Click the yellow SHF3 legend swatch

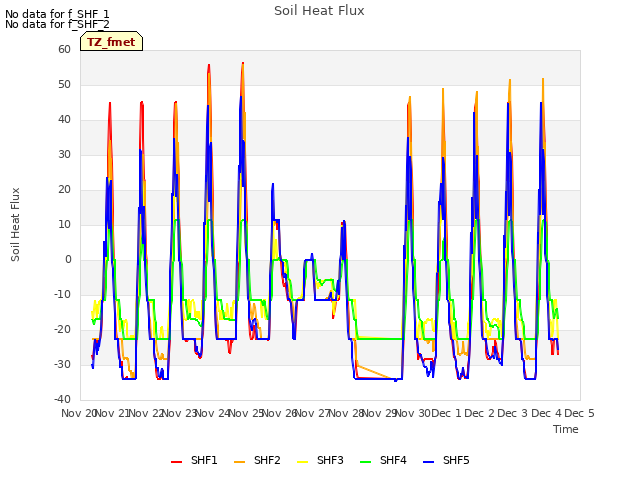[x=302, y=461]
